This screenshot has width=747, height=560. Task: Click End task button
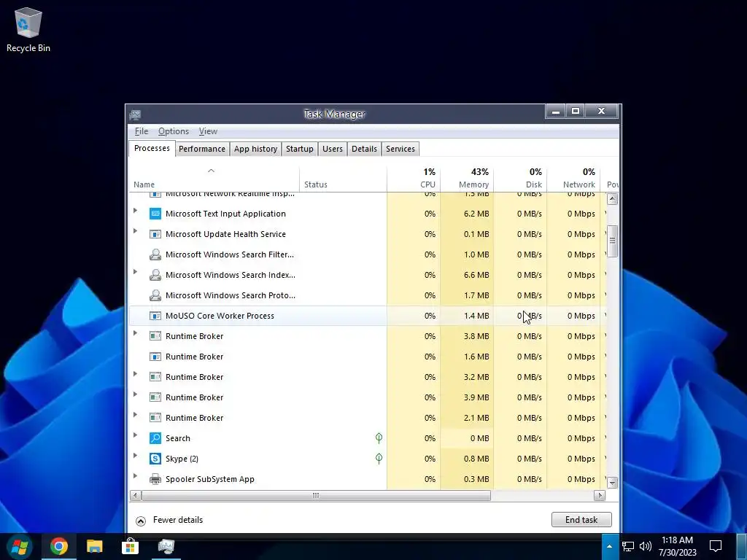(x=581, y=519)
